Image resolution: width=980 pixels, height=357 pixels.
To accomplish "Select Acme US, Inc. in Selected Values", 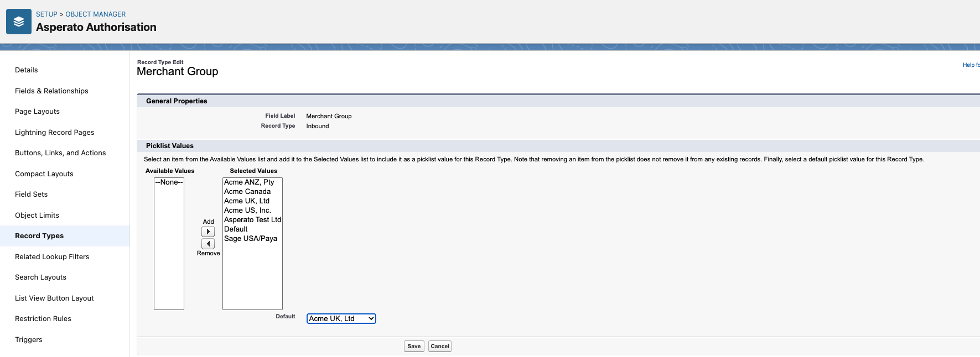I will click(252, 211).
